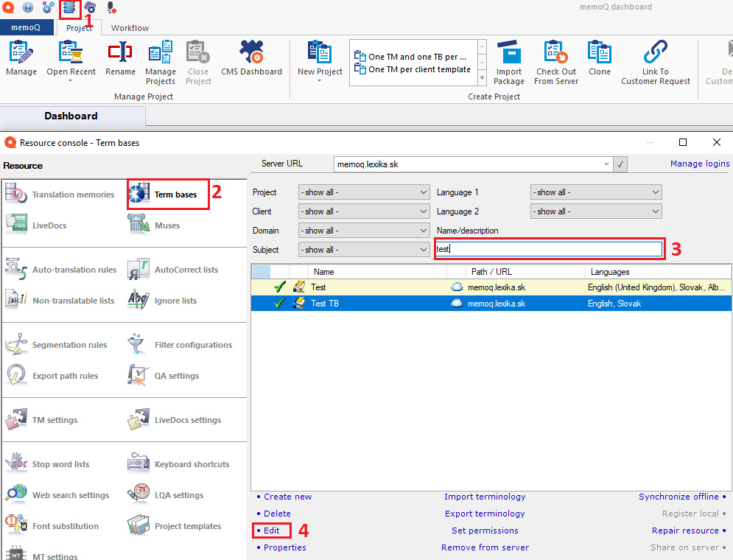
Task: Open the Options gears icon in quick access bar
Action: 49,7
